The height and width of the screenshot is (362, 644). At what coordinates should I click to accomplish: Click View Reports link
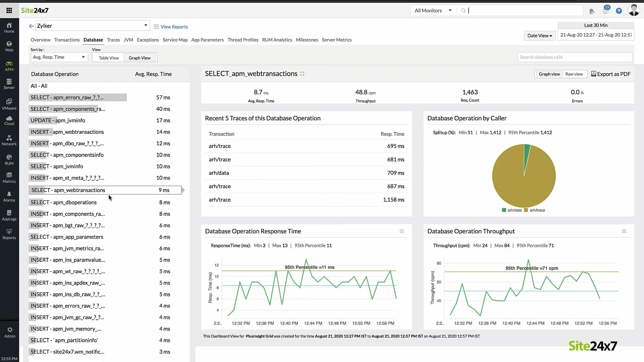coord(174,27)
